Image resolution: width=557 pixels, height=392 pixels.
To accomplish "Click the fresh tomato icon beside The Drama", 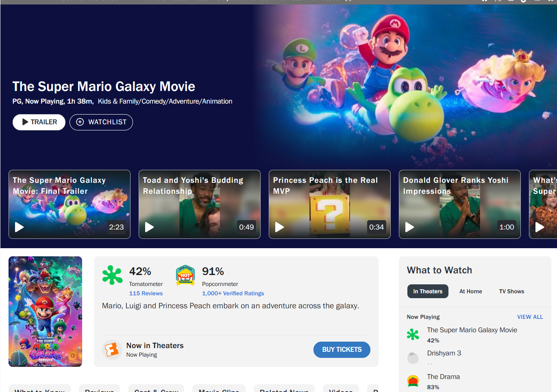I will coord(413,381).
